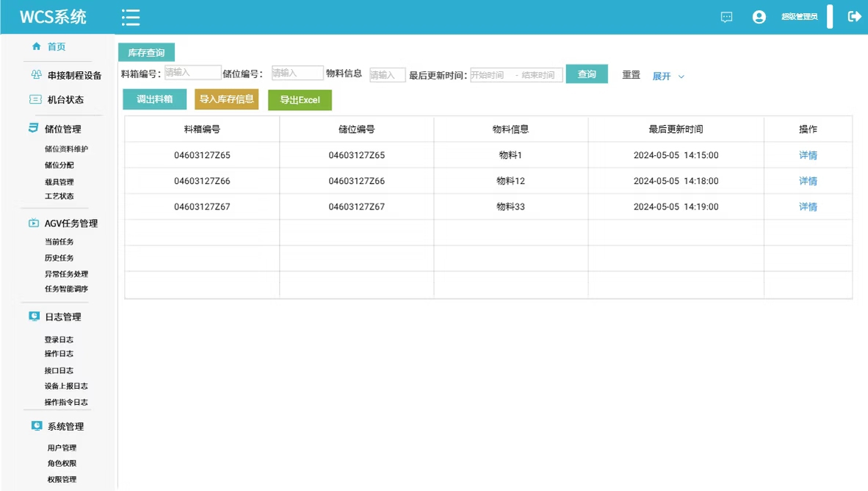Open 异常任务处理 menu item
The image size is (868, 491).
66,273
